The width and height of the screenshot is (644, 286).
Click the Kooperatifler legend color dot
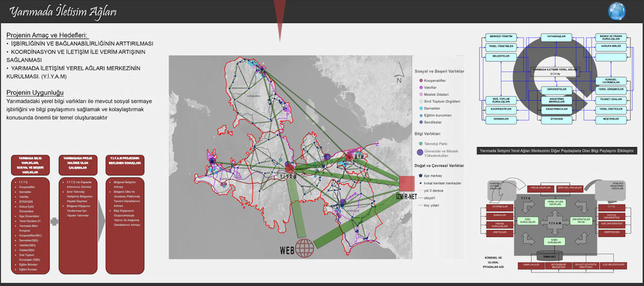(420, 80)
